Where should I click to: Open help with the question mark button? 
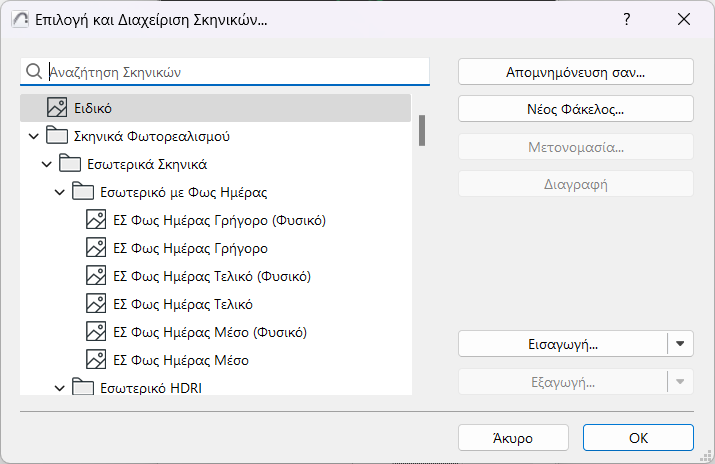(x=627, y=19)
